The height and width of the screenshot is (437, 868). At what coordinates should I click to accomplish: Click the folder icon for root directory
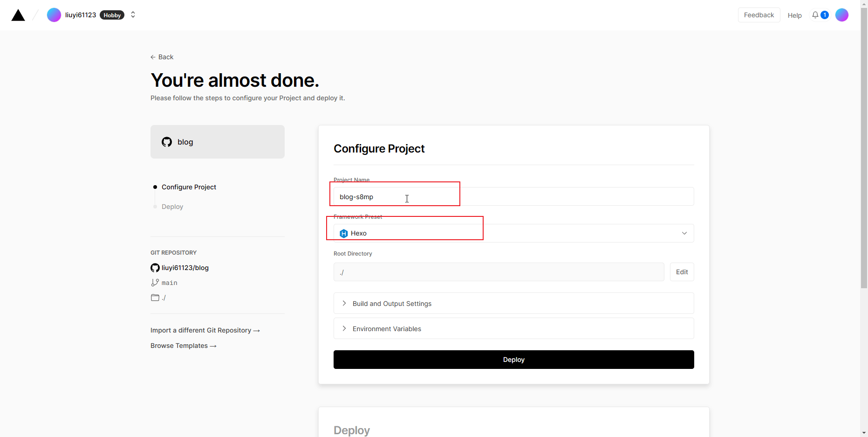(x=155, y=298)
